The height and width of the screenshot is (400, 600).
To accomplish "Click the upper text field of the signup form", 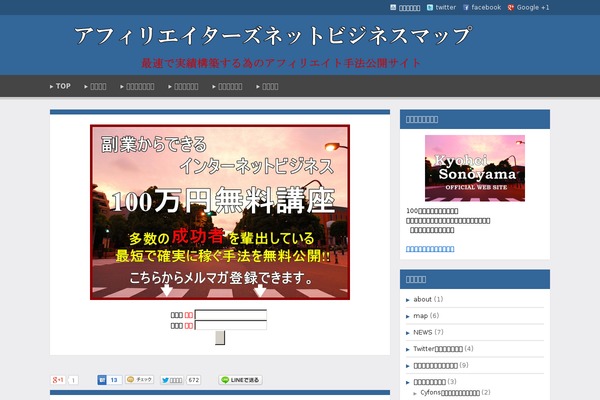I will click(x=231, y=315).
